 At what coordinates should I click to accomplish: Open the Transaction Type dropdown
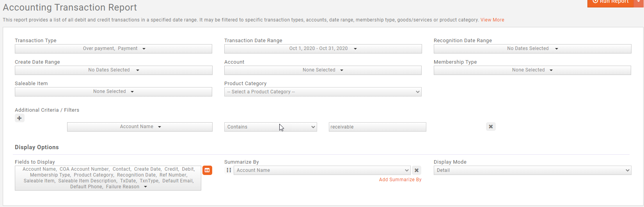[114, 49]
